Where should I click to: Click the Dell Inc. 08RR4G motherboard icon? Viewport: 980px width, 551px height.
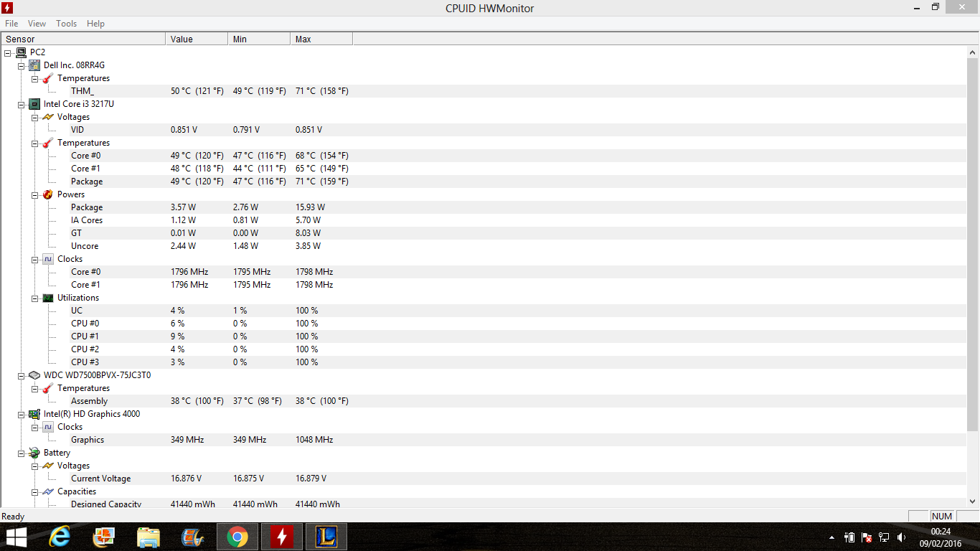pos(34,65)
